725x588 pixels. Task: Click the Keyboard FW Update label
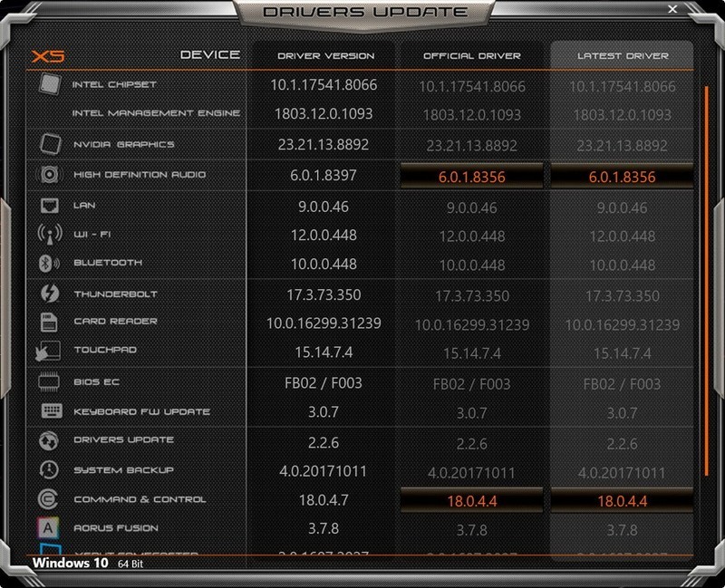[x=142, y=411]
